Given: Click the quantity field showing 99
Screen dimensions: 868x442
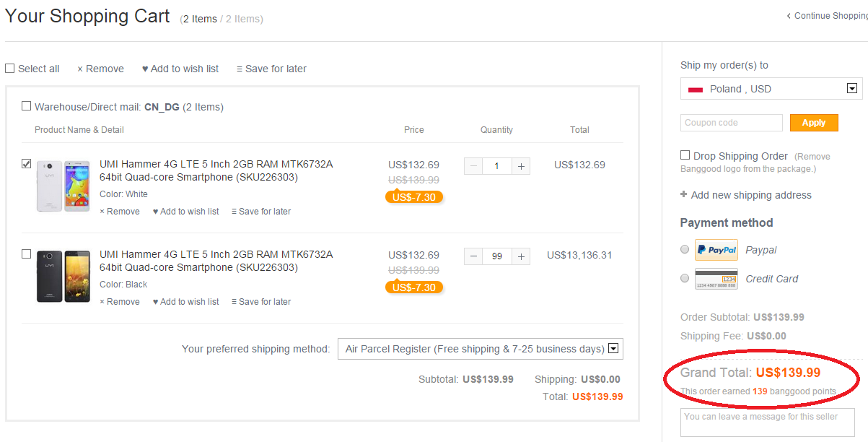Looking at the screenshot, I should (497, 256).
